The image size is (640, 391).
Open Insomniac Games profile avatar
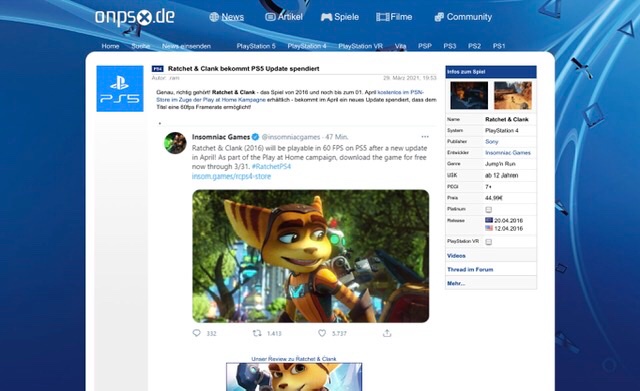(176, 142)
